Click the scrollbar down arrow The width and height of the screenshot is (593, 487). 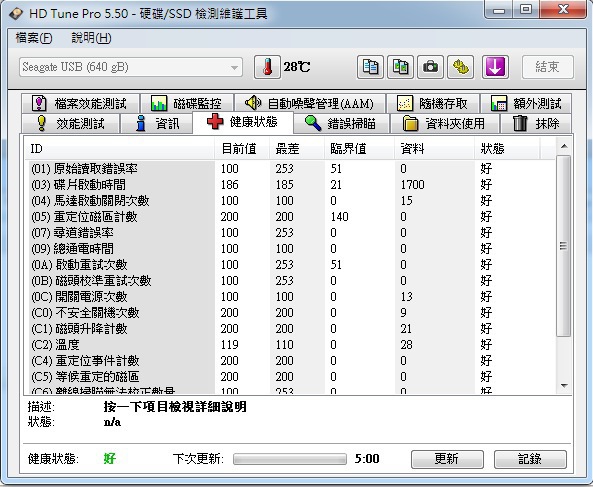[564, 386]
